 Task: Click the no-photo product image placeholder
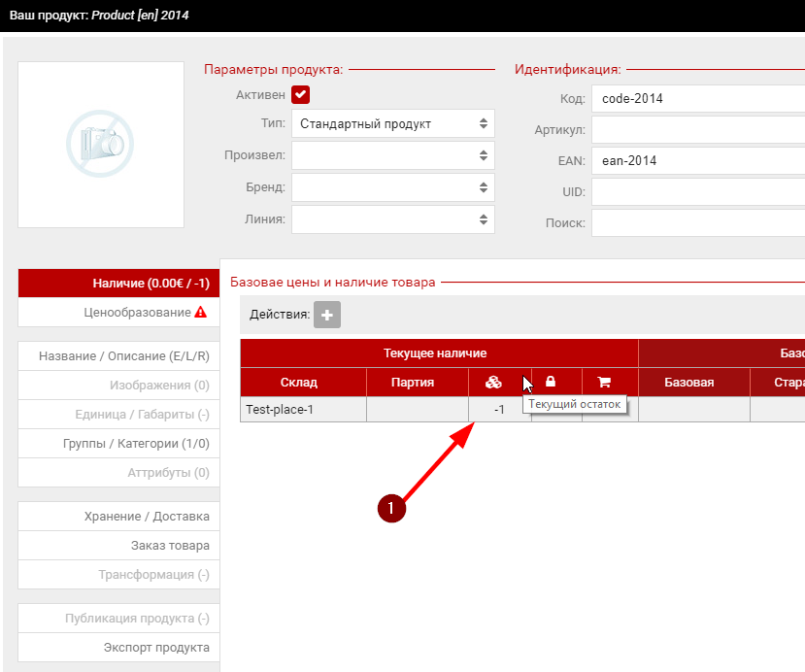tap(100, 145)
